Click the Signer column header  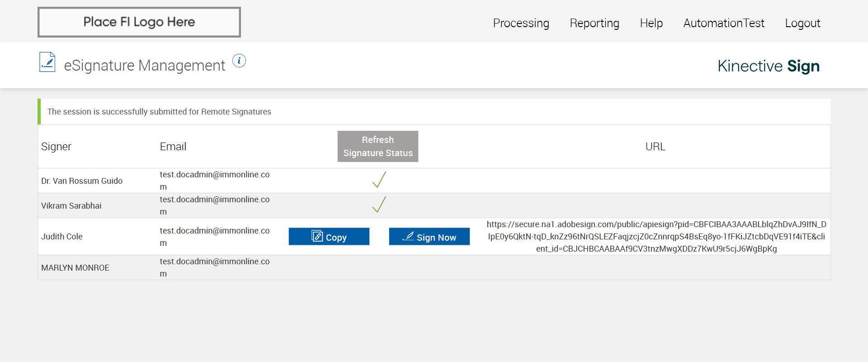(x=56, y=147)
